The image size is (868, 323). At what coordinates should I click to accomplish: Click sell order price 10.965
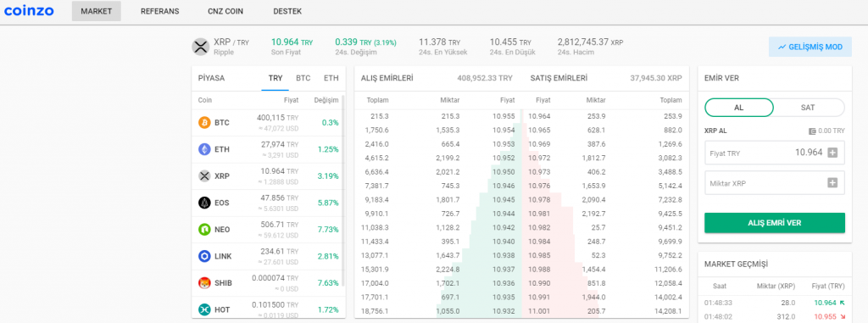[539, 130]
